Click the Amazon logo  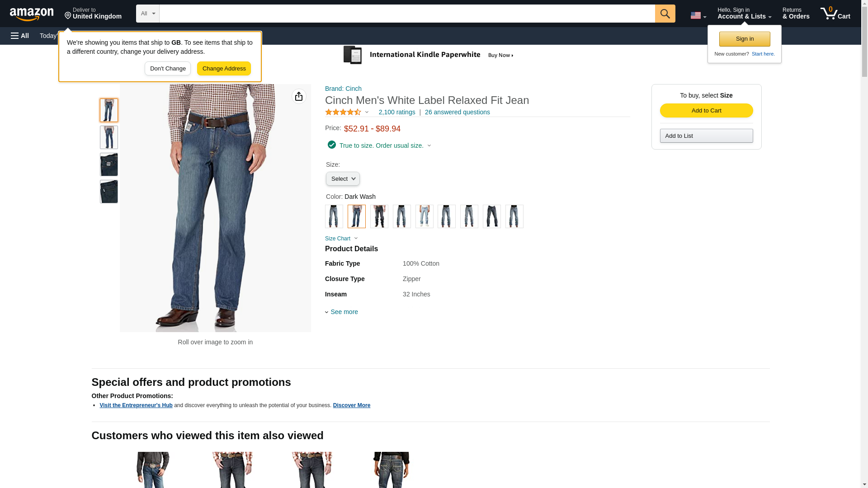pyautogui.click(x=32, y=14)
